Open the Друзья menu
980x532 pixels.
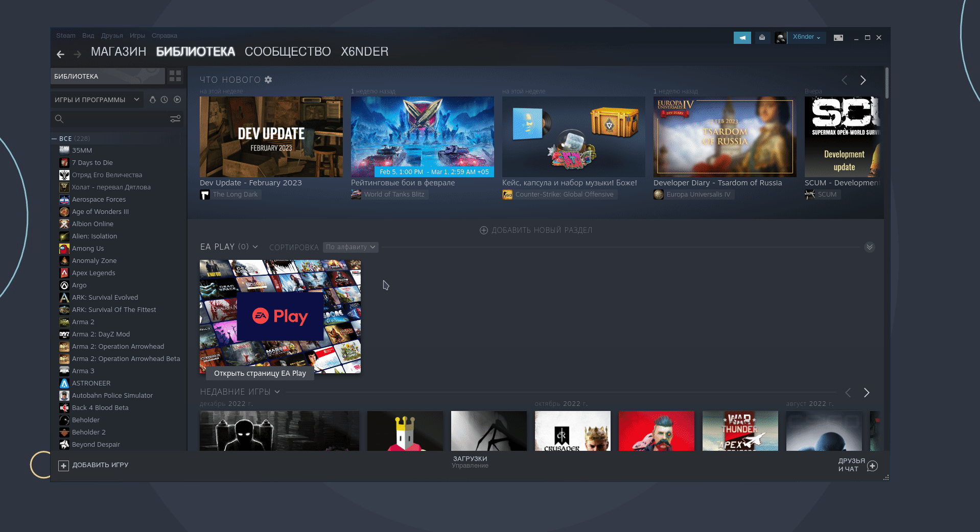pos(112,36)
